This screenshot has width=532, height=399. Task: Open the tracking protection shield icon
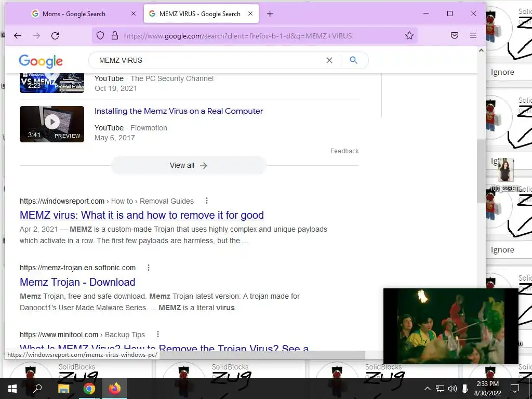(x=100, y=36)
